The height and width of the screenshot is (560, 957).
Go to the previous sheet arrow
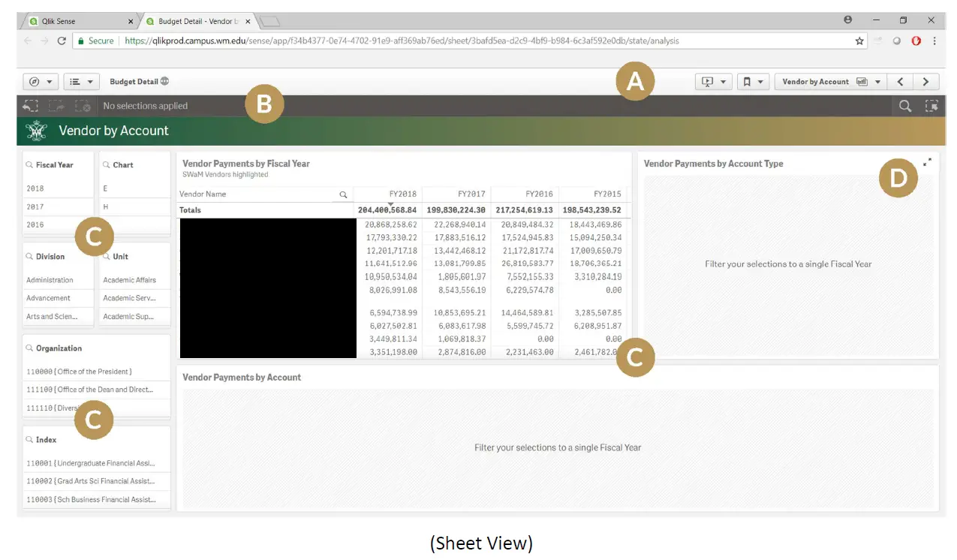click(900, 82)
